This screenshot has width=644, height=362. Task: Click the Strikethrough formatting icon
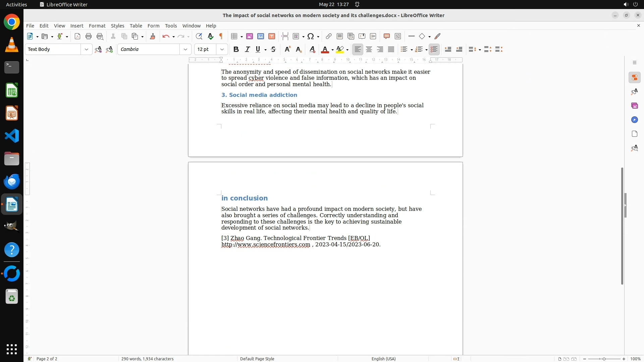pyautogui.click(x=273, y=50)
